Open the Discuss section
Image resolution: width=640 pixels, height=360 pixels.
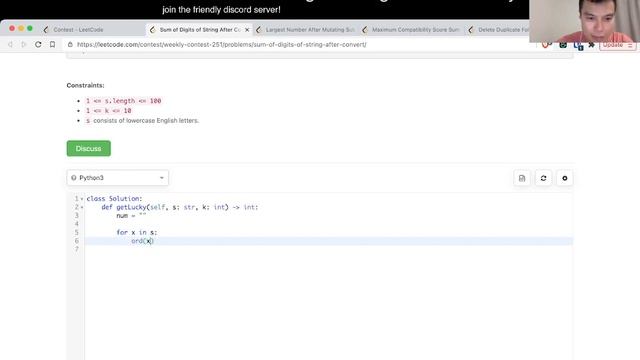pos(89,148)
